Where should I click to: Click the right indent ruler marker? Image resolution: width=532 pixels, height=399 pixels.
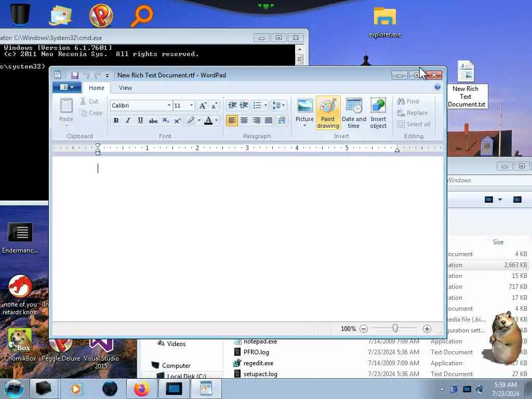pos(397,150)
